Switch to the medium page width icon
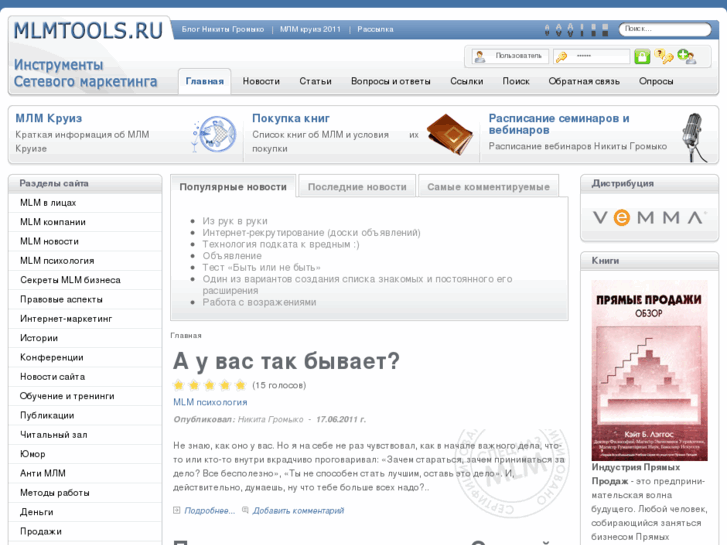This screenshot has height=545, width=727. (593, 30)
